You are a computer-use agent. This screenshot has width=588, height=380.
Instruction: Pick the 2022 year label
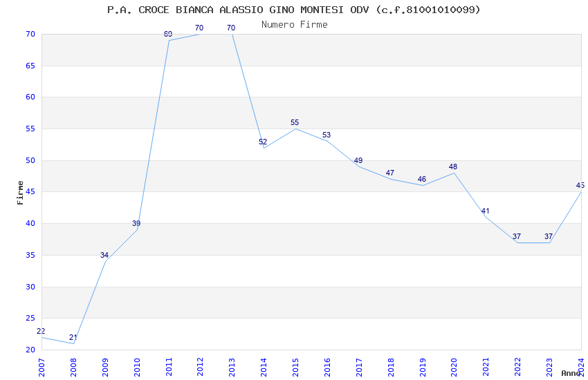coord(518,368)
